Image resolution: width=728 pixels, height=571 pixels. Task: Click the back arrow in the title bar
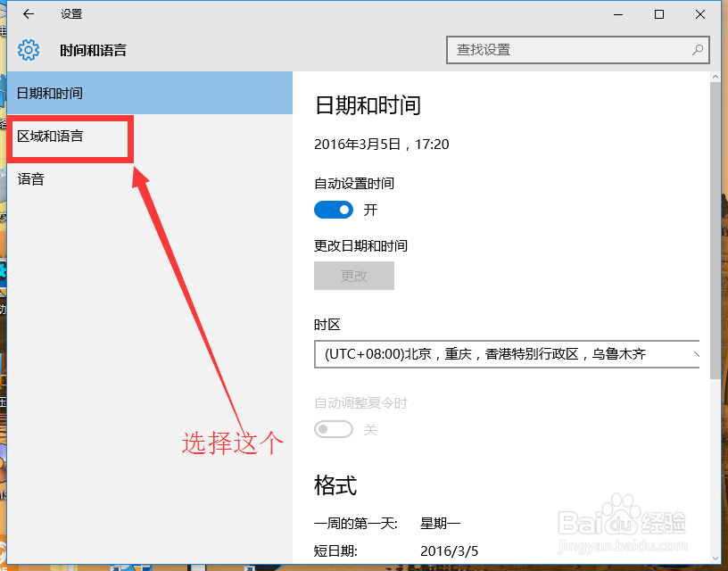pos(27,14)
